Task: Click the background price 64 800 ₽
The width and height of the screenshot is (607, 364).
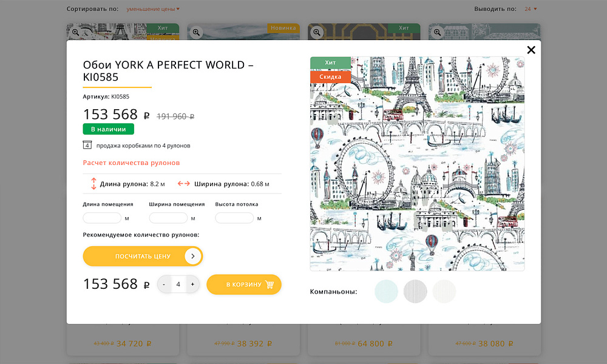Action: click(375, 343)
